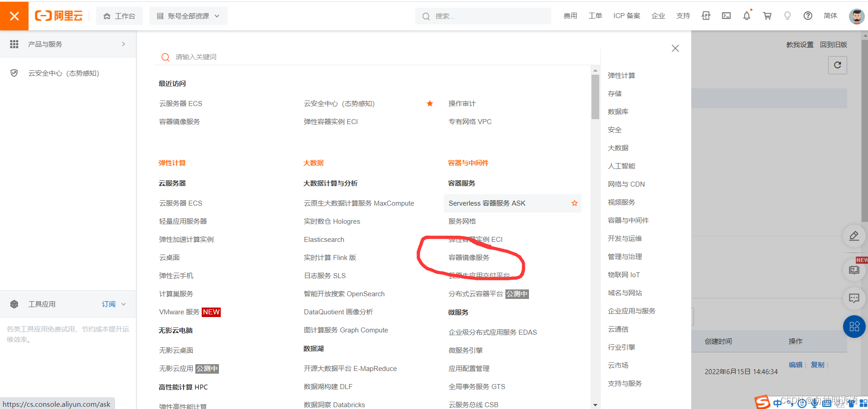Jump to 安全 category

coord(615,130)
